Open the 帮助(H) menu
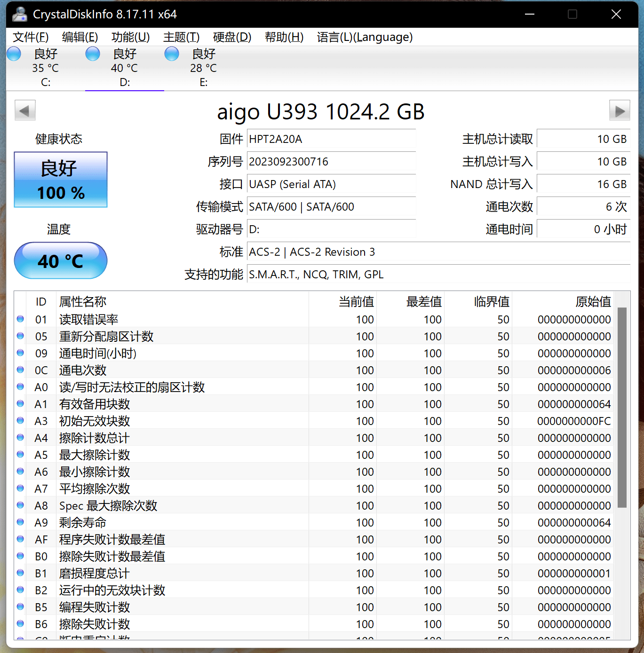Screen dimensions: 644x653 pos(284,37)
